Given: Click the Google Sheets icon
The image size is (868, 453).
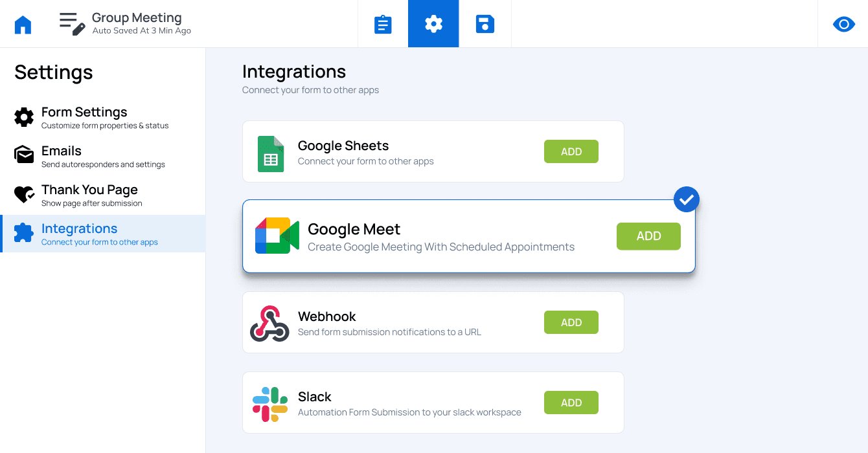Looking at the screenshot, I should [271, 154].
